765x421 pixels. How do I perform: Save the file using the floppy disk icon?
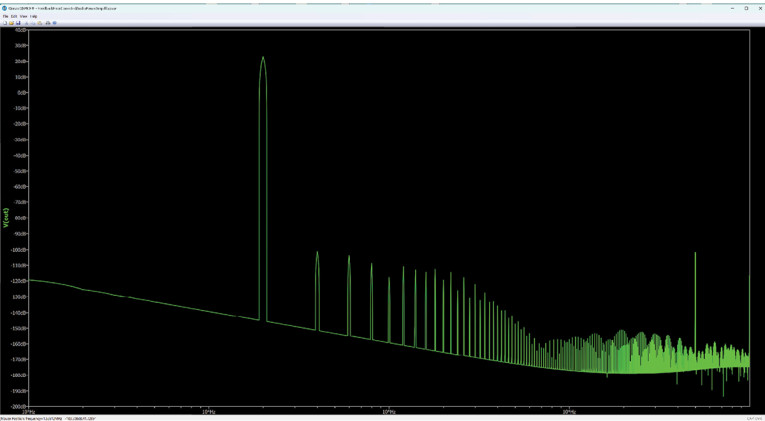[x=18, y=23]
